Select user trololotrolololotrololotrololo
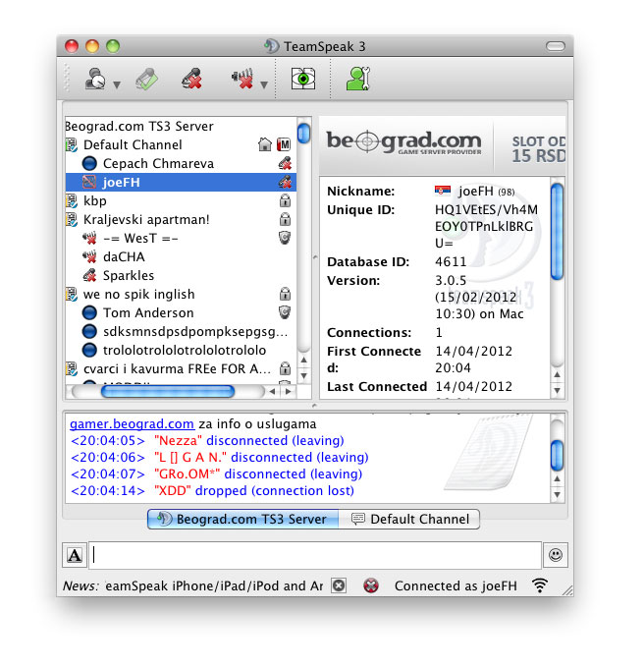 point(181,350)
